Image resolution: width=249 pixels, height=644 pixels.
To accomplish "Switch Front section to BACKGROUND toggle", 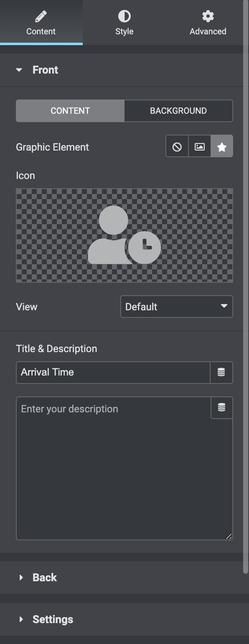I will 178,111.
